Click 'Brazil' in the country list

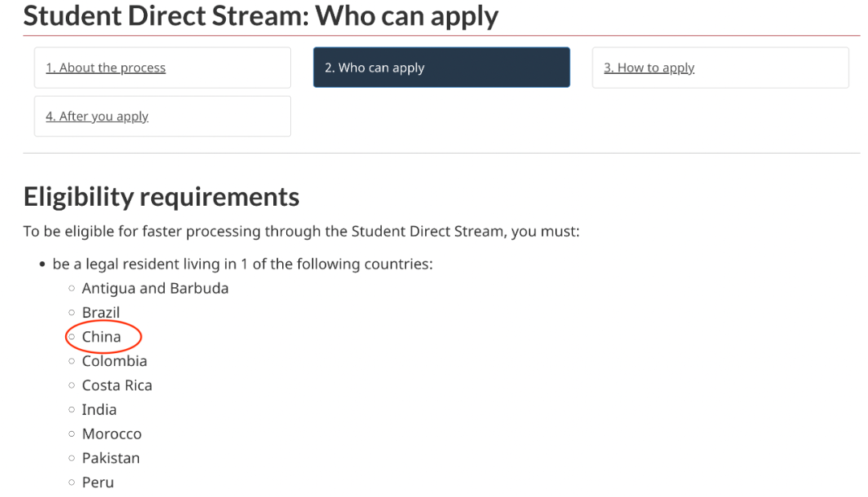100,312
